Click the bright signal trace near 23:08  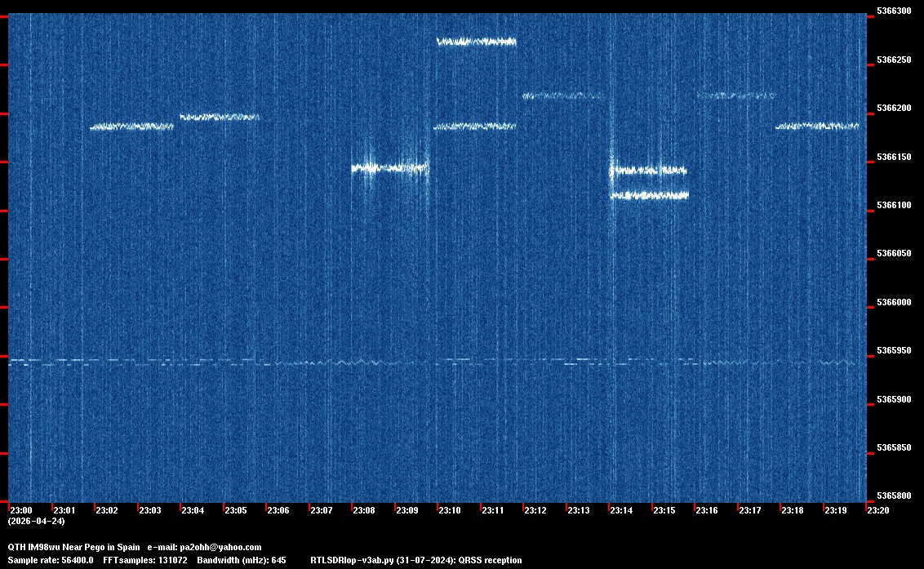pyautogui.click(x=390, y=168)
